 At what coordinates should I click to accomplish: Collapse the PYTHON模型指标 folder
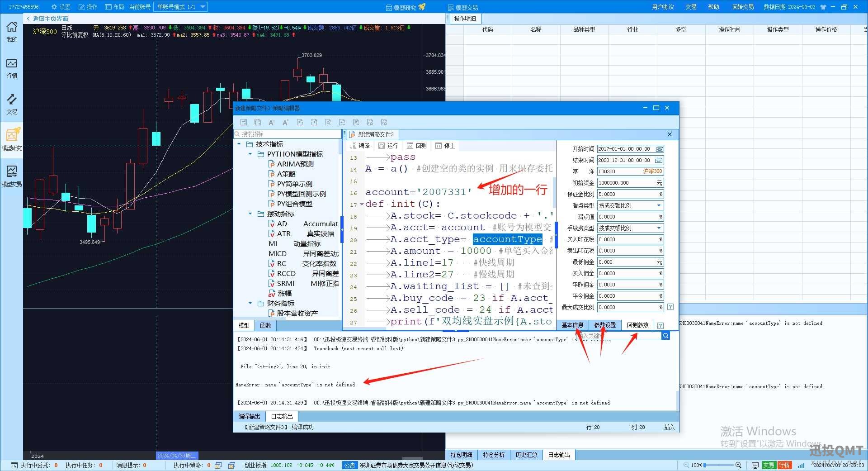click(x=250, y=154)
